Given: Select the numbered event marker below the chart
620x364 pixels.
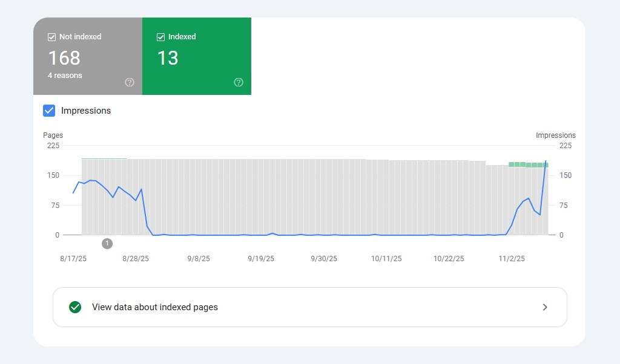Looking at the screenshot, I should (x=107, y=244).
